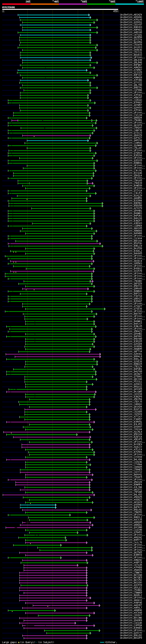Image resolution: width=146 pixels, height=644 pixels.
Task: Select the text UniRef100_O49636
Action: pos(131,50)
